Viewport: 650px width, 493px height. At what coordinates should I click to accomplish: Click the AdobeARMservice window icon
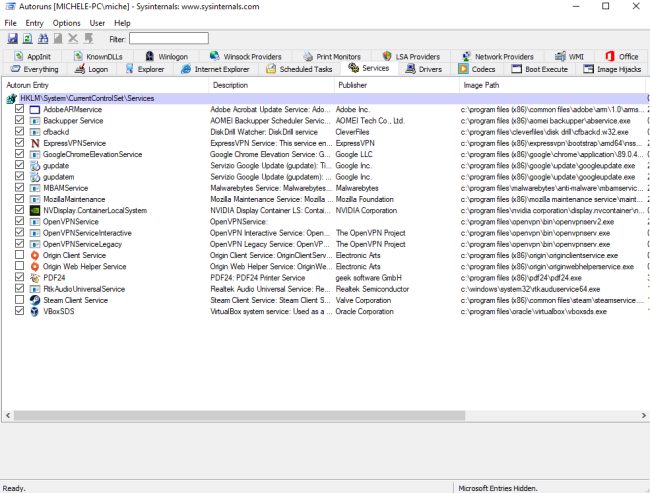tap(35, 109)
